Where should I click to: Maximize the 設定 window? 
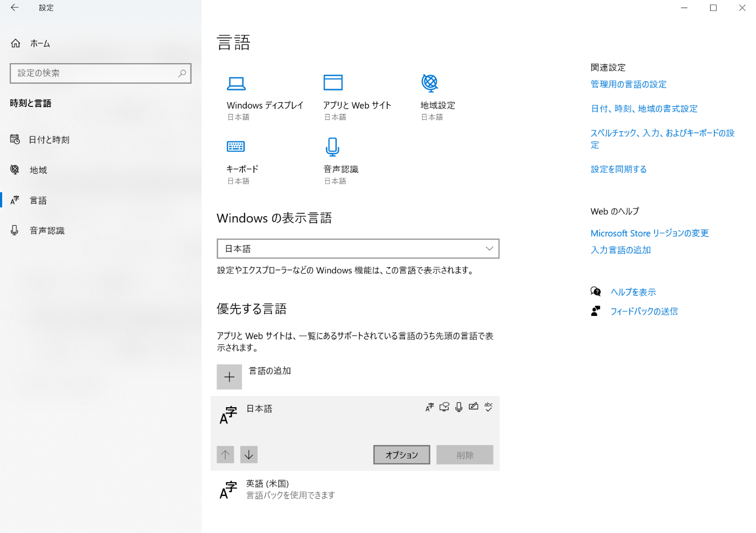[x=713, y=8]
